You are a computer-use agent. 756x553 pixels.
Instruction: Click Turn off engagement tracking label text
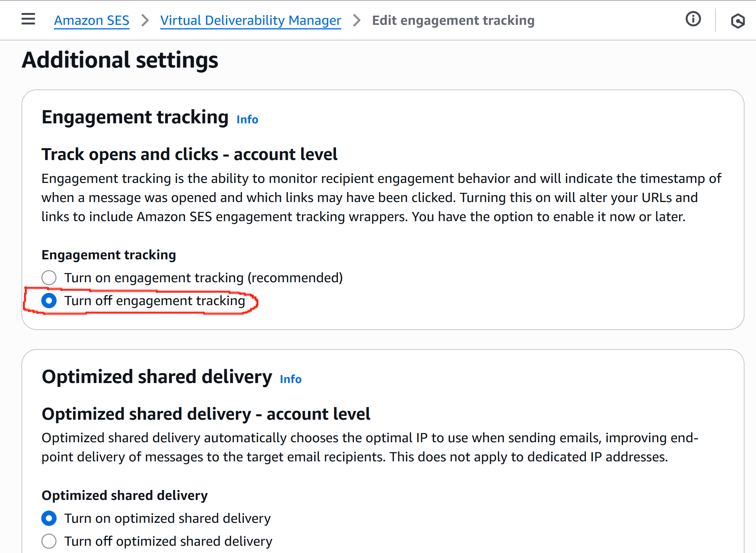155,301
